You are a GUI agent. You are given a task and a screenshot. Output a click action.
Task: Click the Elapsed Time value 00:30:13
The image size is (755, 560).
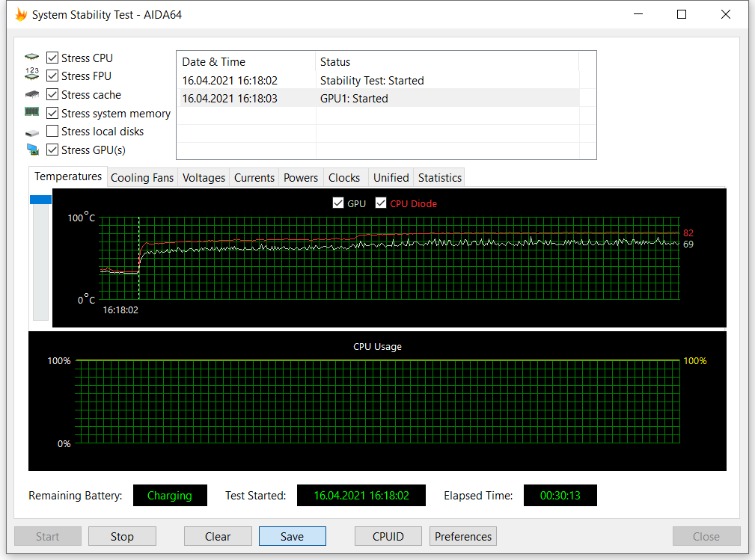[x=560, y=496]
